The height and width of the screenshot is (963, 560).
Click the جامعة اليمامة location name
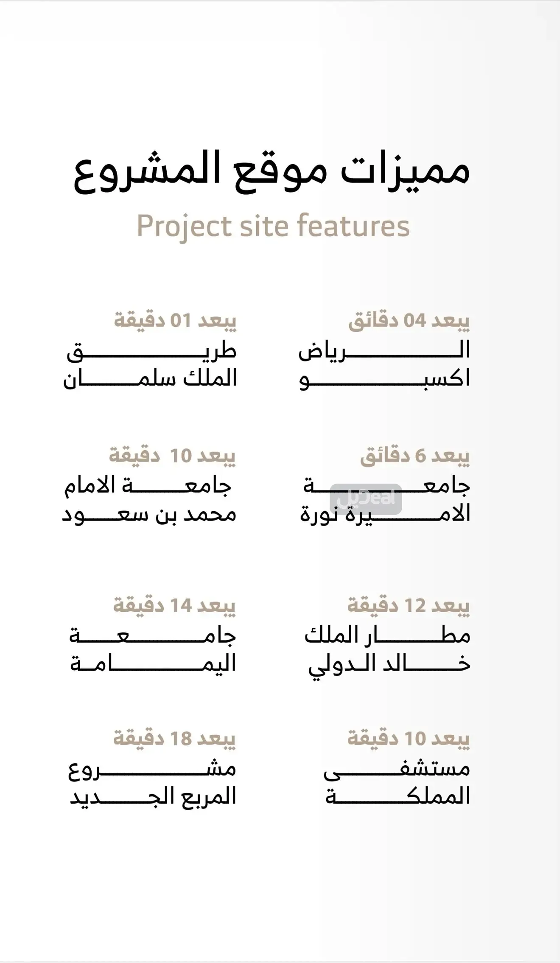(153, 650)
